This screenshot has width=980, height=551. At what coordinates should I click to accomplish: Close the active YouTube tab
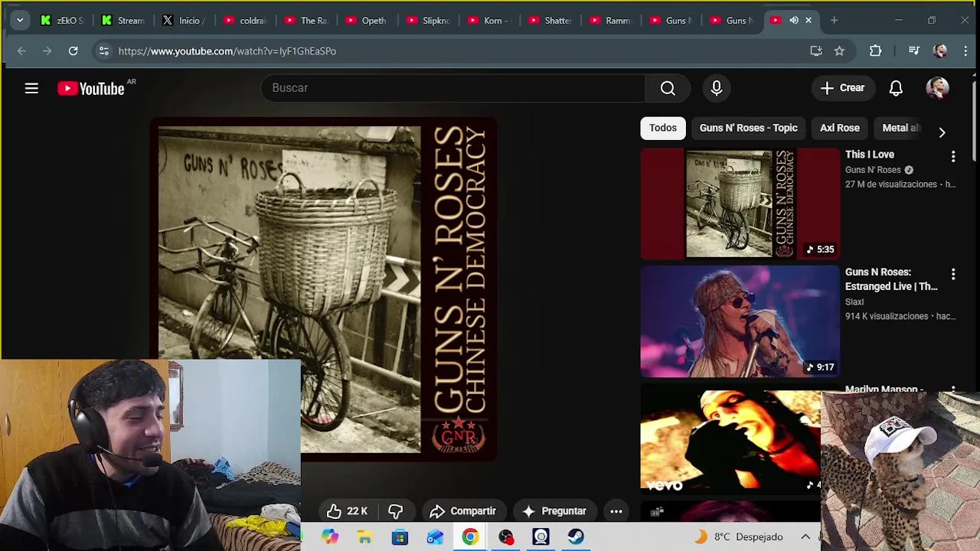(808, 21)
